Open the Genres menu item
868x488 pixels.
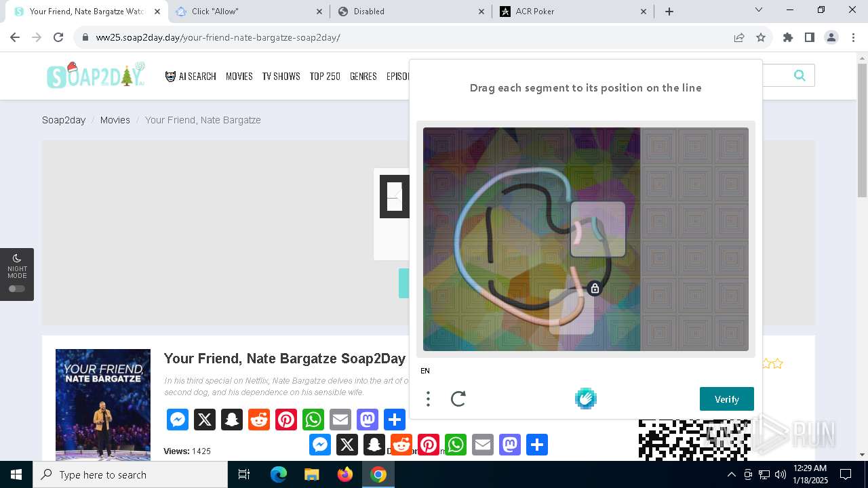[363, 77]
